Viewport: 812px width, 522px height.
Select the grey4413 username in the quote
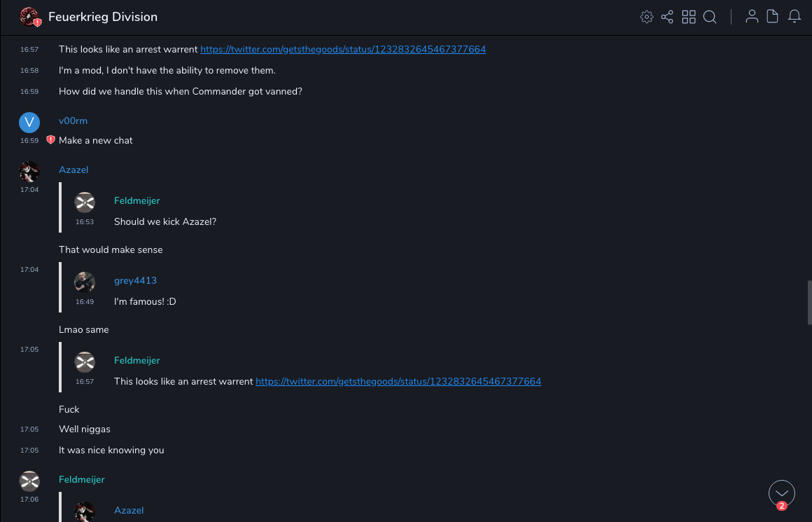[x=135, y=280]
